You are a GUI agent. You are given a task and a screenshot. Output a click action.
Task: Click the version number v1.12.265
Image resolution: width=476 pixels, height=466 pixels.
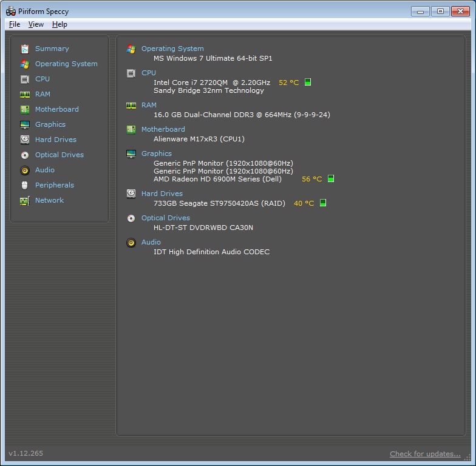click(x=25, y=453)
